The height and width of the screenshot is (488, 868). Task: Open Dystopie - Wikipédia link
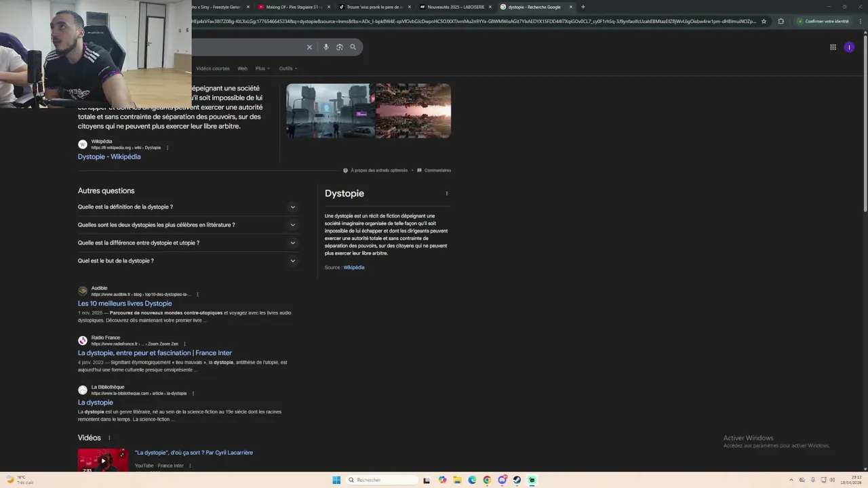click(109, 157)
